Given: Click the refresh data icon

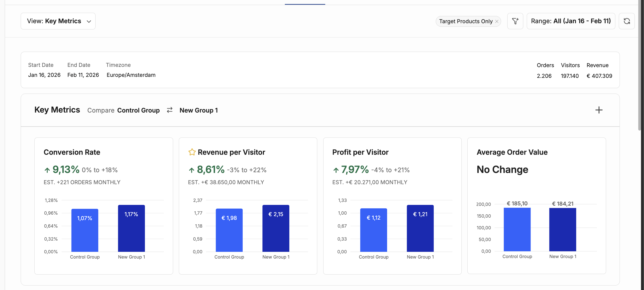Looking at the screenshot, I should pos(627,21).
